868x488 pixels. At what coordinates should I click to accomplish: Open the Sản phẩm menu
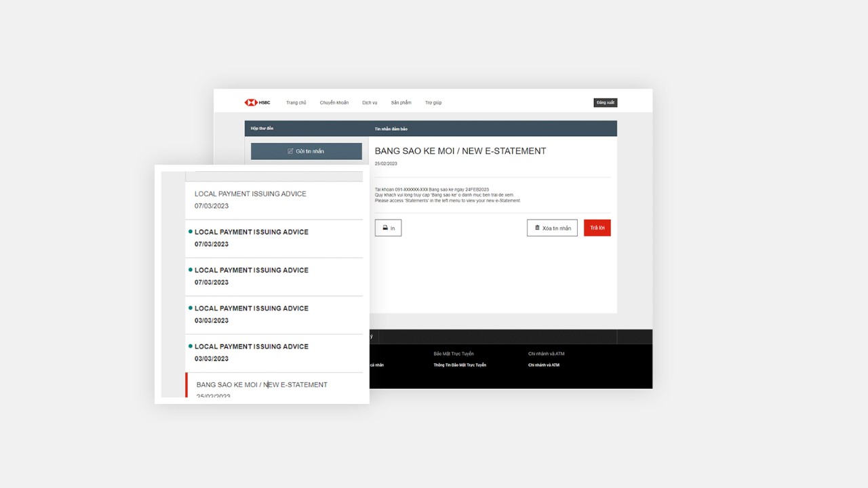[401, 102]
